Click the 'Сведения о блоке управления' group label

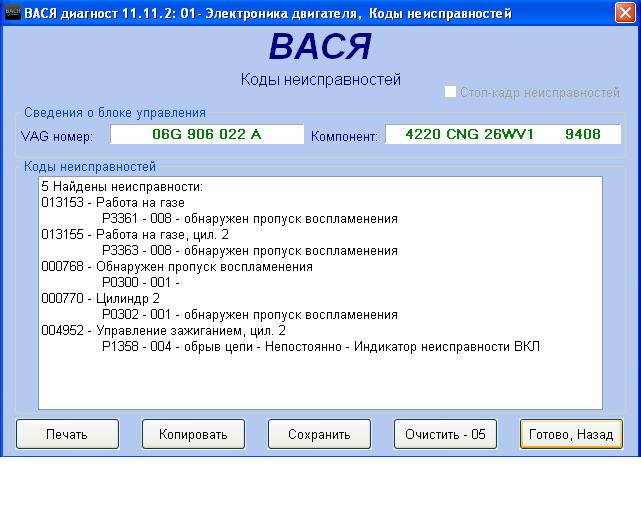(x=115, y=112)
